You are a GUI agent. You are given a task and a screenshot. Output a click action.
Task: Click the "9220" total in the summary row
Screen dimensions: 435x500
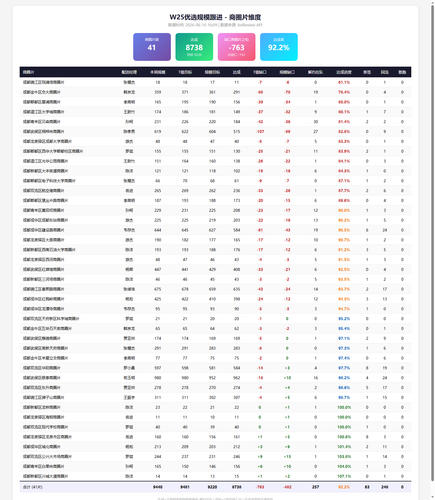[x=212, y=487]
